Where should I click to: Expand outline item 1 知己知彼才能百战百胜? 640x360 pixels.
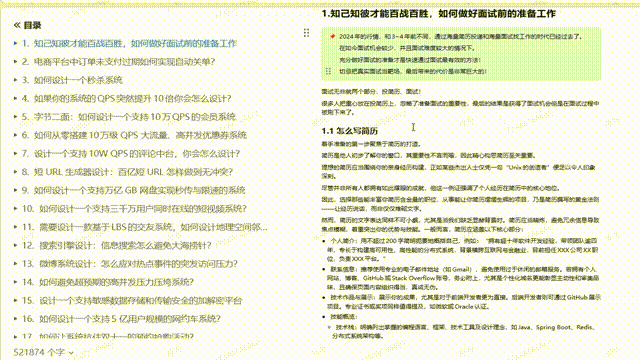[16, 43]
